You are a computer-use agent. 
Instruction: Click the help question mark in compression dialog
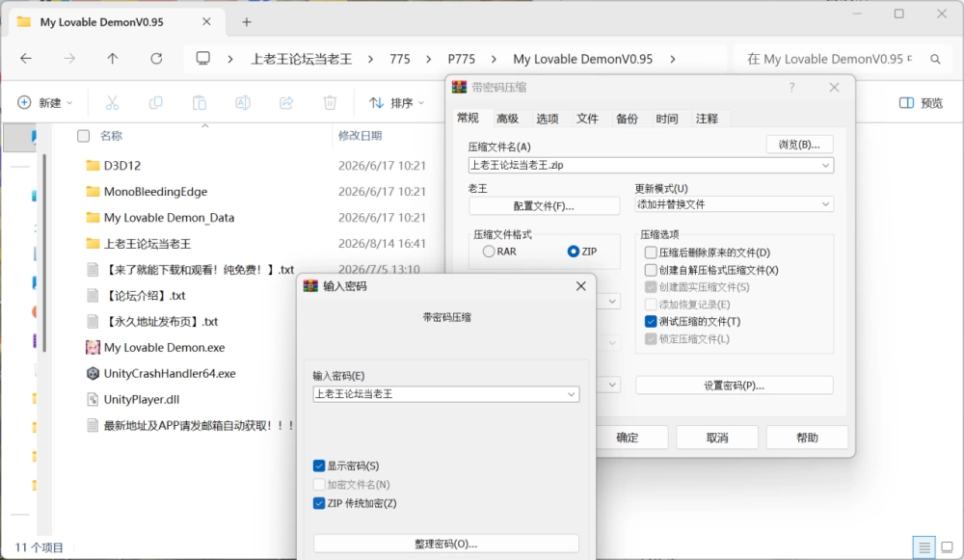pos(791,88)
